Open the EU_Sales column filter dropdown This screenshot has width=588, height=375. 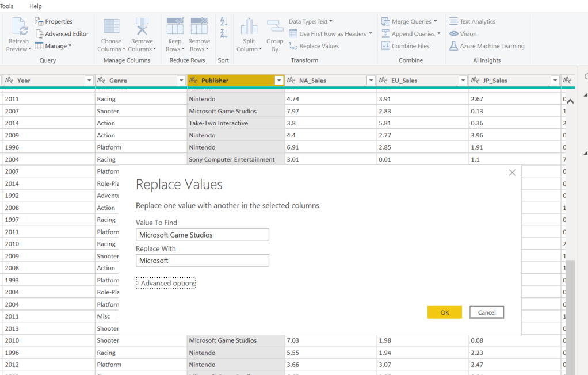pos(463,81)
